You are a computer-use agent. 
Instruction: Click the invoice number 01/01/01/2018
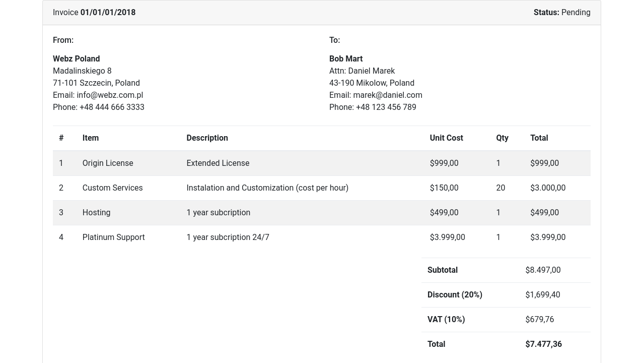coord(108,12)
